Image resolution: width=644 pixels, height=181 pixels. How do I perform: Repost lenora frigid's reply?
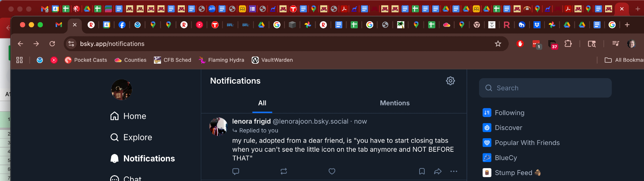[x=284, y=171]
